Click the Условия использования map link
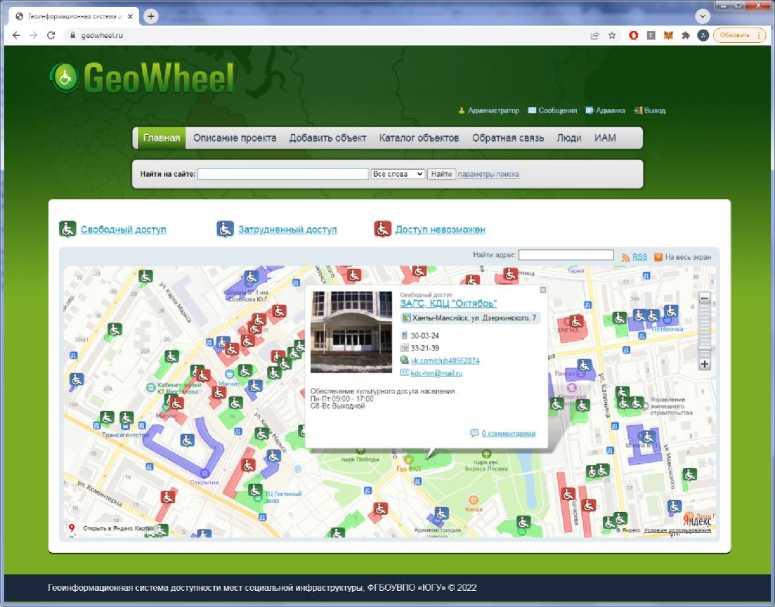This screenshot has height=607, width=775. 677,530
